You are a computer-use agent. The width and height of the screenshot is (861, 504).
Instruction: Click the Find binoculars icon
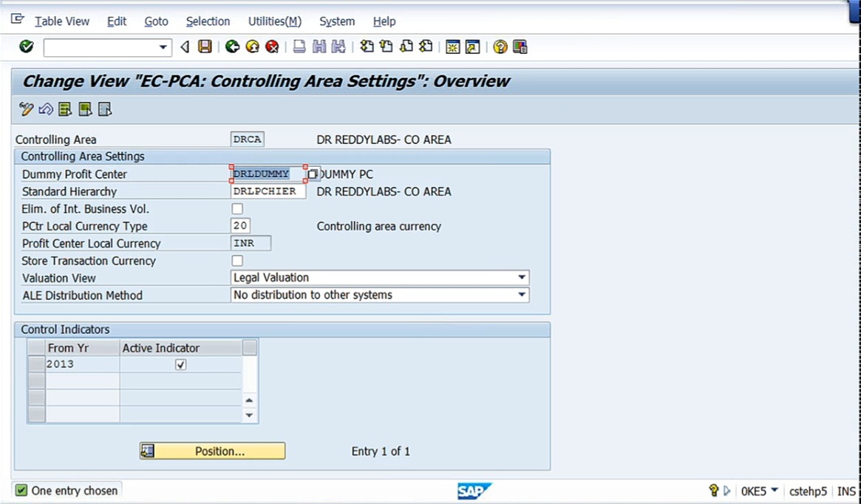click(319, 47)
